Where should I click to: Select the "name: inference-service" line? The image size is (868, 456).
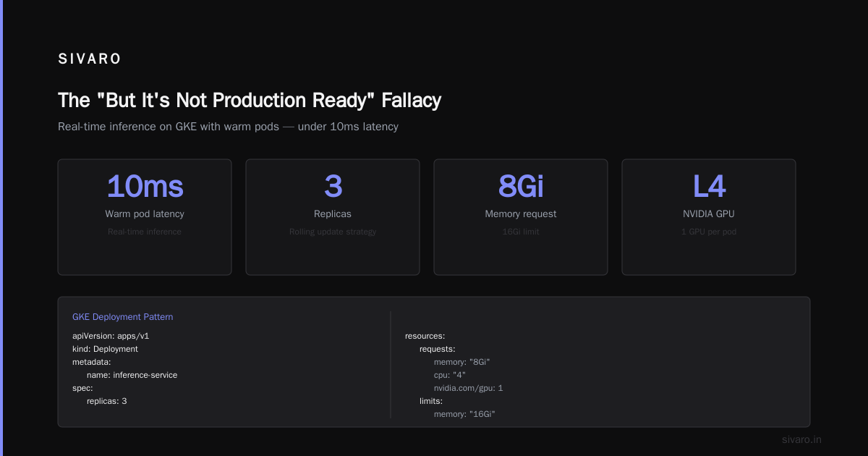pyautogui.click(x=132, y=375)
